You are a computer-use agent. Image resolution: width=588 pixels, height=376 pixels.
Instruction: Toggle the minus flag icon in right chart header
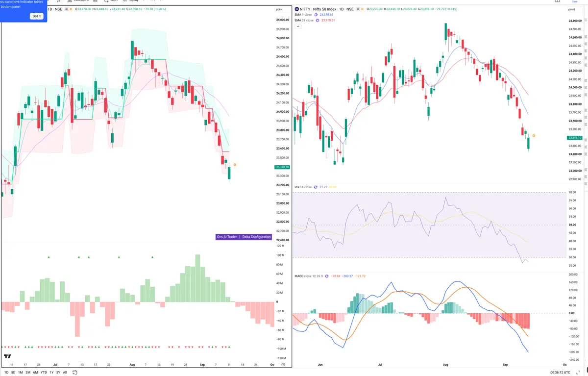357,9
